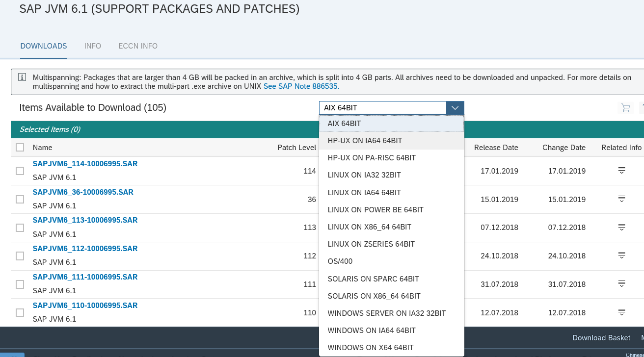Screen dimensions: 644x357
Task: Switch to the INFO tab
Action: click(x=93, y=46)
